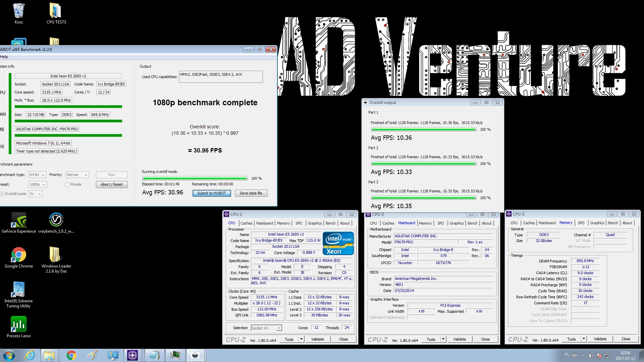Open Paint from the taskbar
The width and height of the screenshot is (644, 362).
click(92, 355)
